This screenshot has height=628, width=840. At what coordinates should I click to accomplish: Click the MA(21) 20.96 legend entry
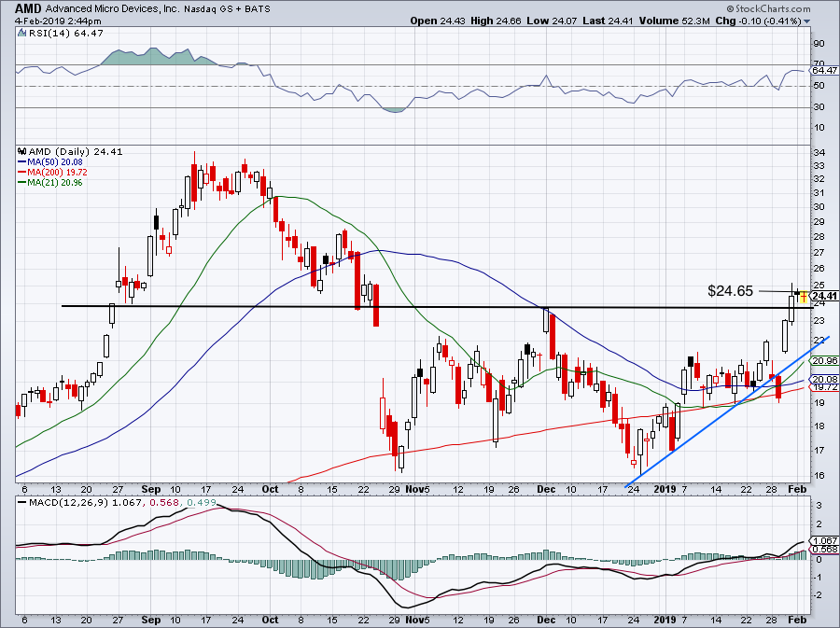[x=55, y=183]
